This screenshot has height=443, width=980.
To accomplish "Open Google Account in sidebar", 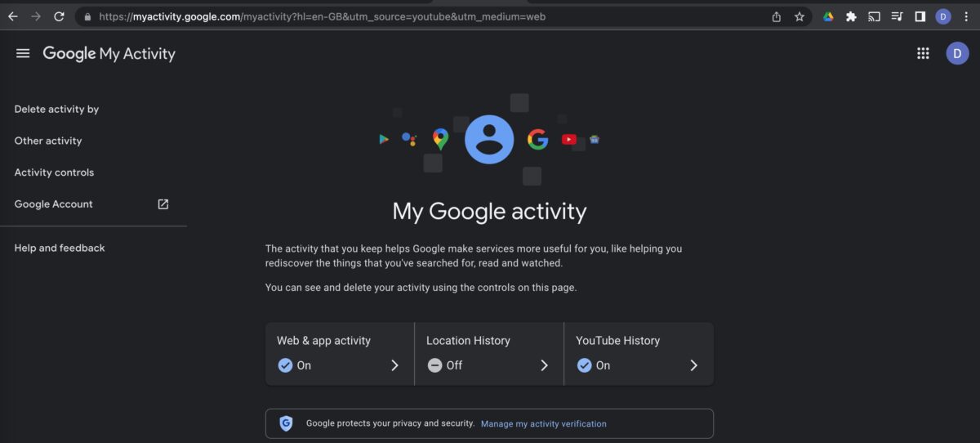I will point(54,204).
